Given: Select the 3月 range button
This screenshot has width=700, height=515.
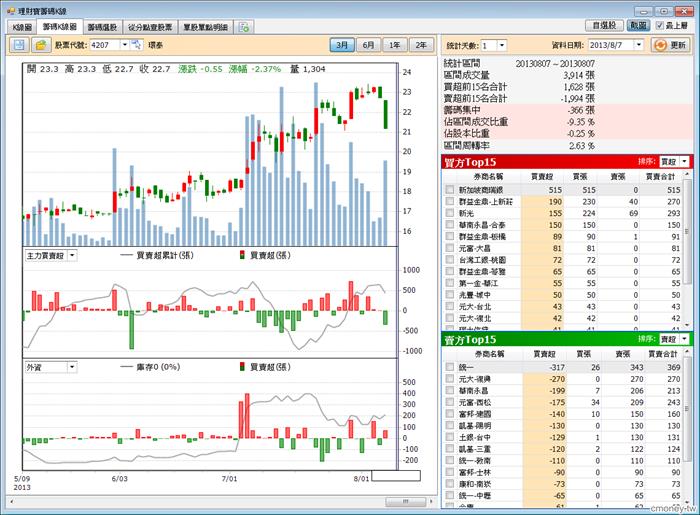Looking at the screenshot, I should pyautogui.click(x=342, y=45).
